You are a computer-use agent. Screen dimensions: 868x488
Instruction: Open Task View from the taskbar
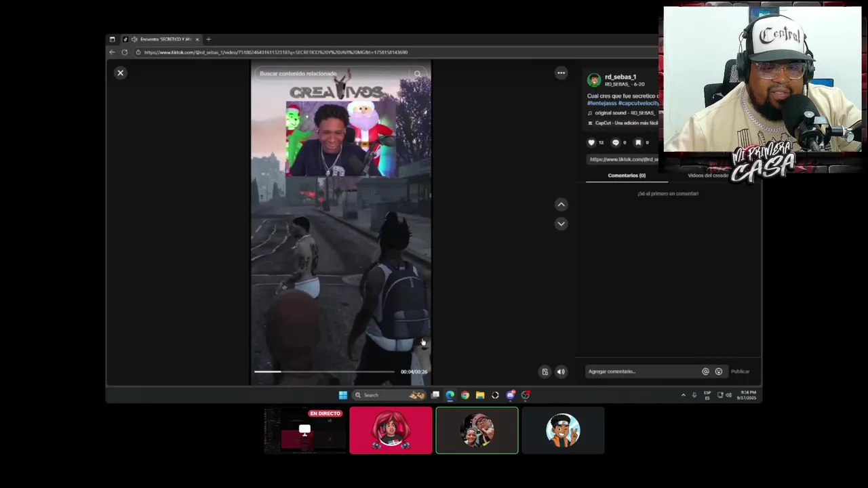click(x=435, y=395)
